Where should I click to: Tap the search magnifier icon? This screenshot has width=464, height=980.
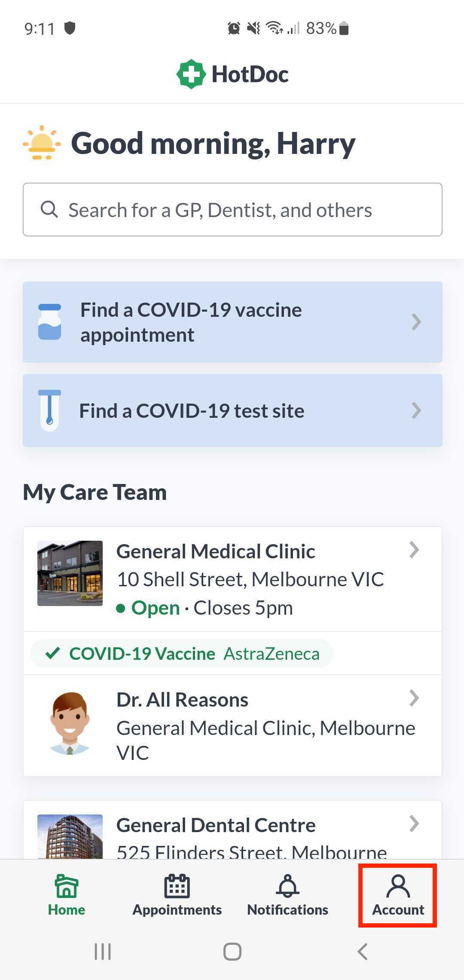49,210
